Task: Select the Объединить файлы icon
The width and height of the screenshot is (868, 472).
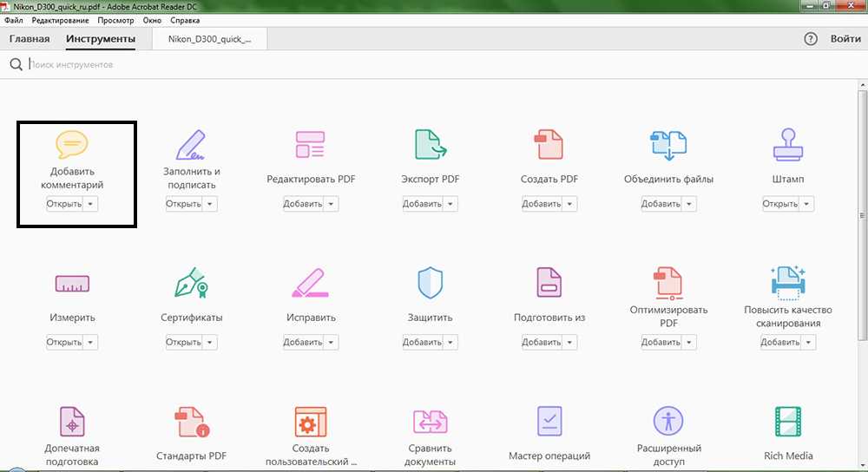Action: point(667,144)
